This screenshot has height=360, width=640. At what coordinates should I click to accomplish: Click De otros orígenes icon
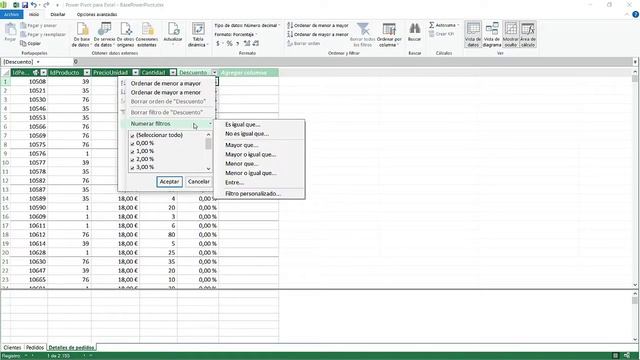coord(126,30)
